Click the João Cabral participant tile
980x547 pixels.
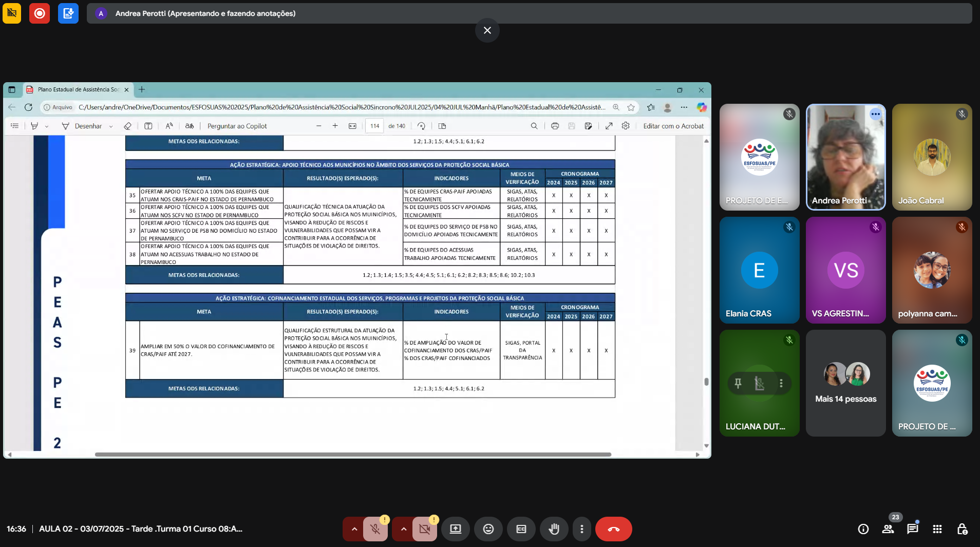[932, 157]
